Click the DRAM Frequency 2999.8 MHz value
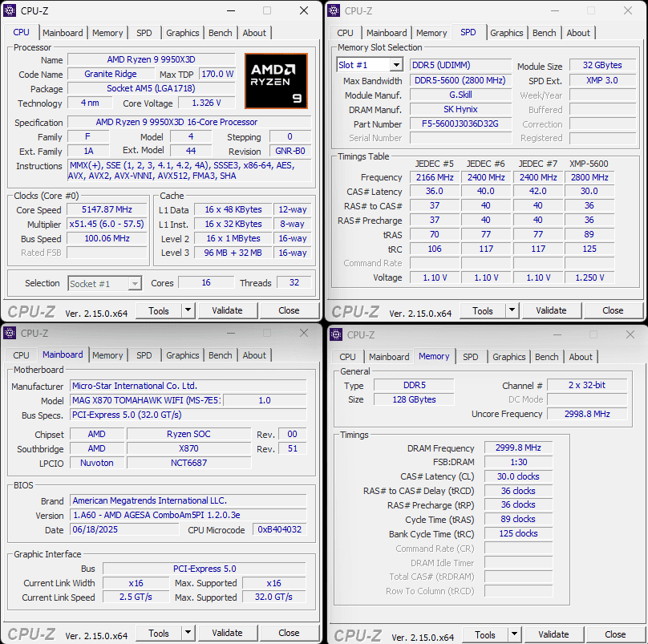This screenshot has height=644, width=648. 518,448
